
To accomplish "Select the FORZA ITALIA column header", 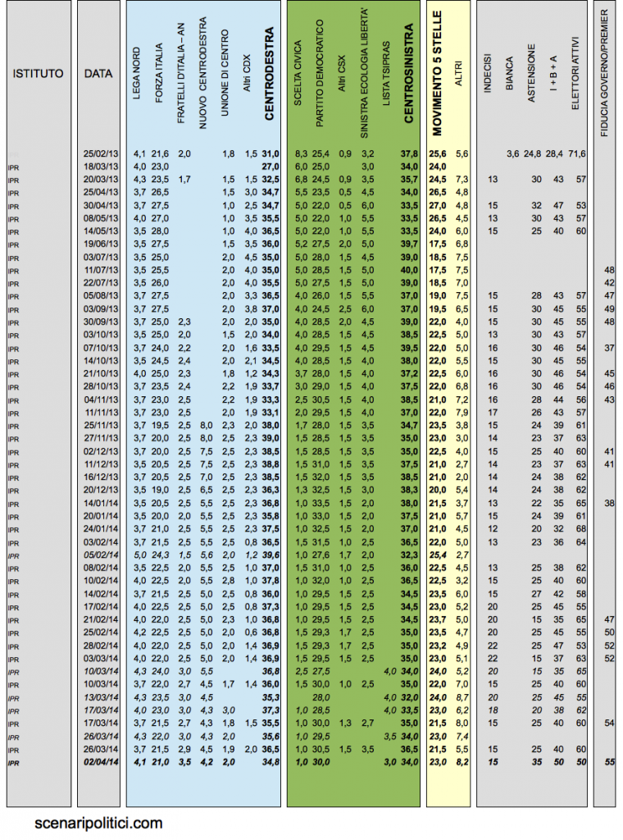I will [158, 73].
